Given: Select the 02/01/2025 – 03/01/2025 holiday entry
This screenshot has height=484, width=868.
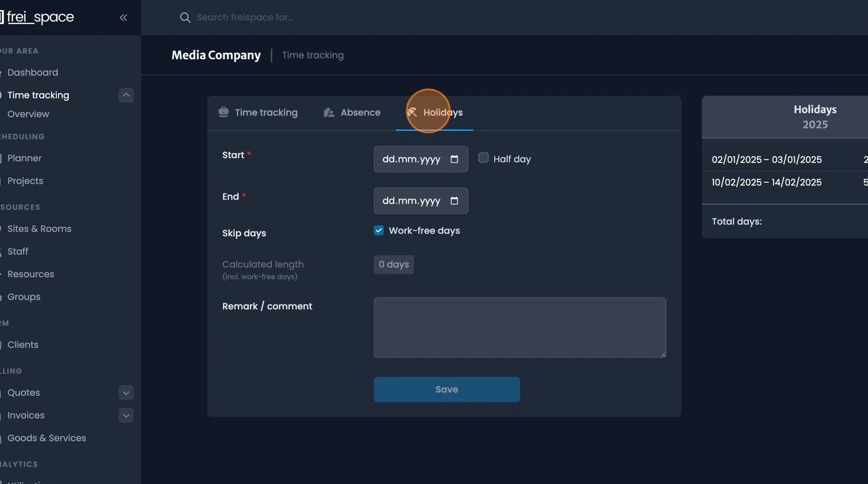Looking at the screenshot, I should tap(766, 159).
